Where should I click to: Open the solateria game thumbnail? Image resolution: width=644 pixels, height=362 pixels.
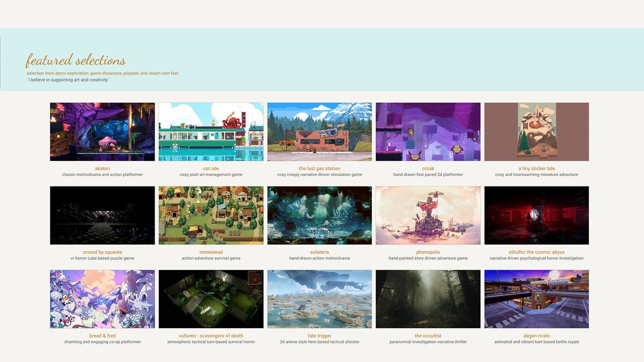(319, 216)
